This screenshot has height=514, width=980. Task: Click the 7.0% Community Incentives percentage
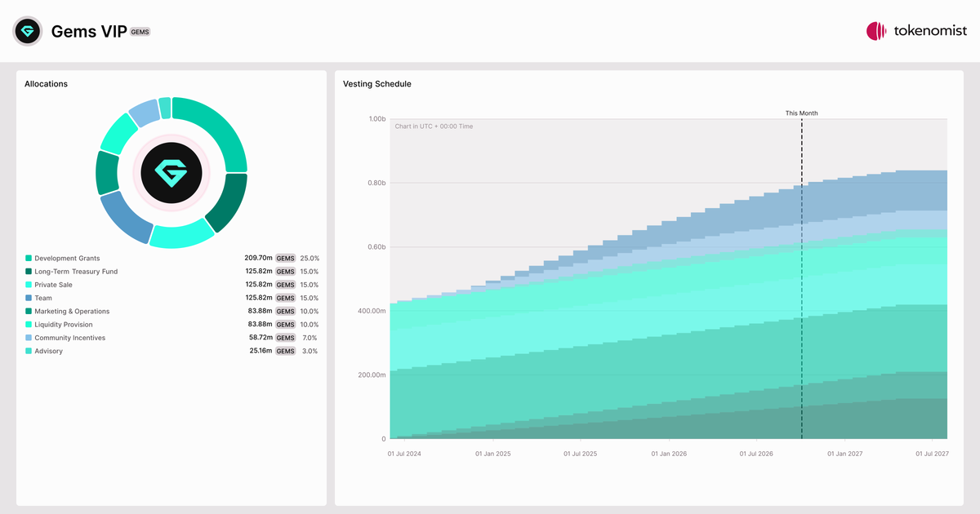click(x=311, y=338)
